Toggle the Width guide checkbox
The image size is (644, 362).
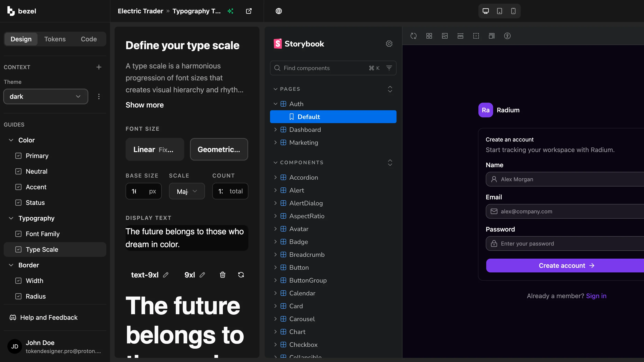(18, 281)
